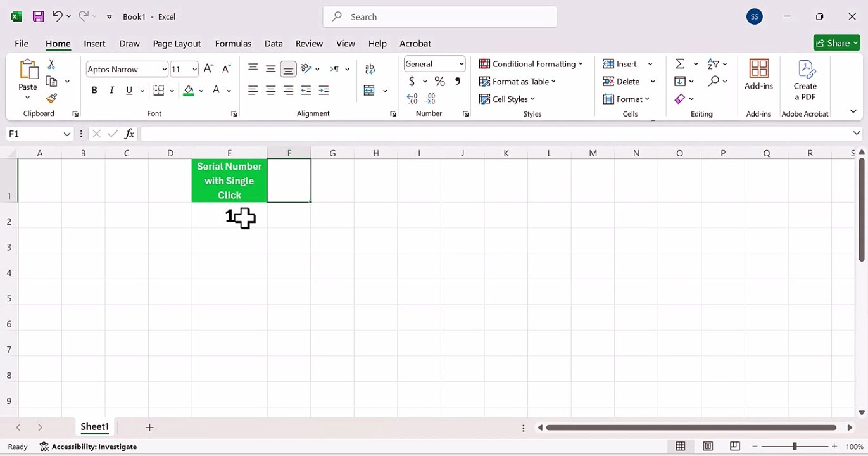The height and width of the screenshot is (456, 868).
Task: Click Accessibility: Investigate in the status bar
Action: pyautogui.click(x=88, y=446)
